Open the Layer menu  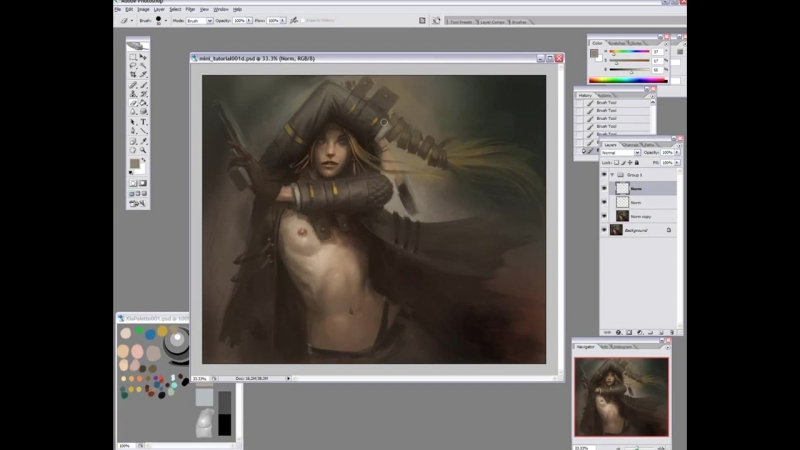(159, 9)
